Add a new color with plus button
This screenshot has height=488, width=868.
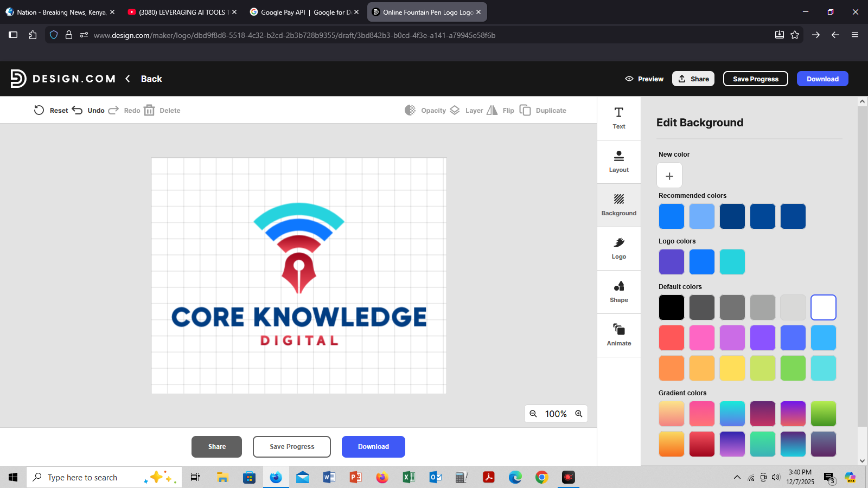(669, 176)
